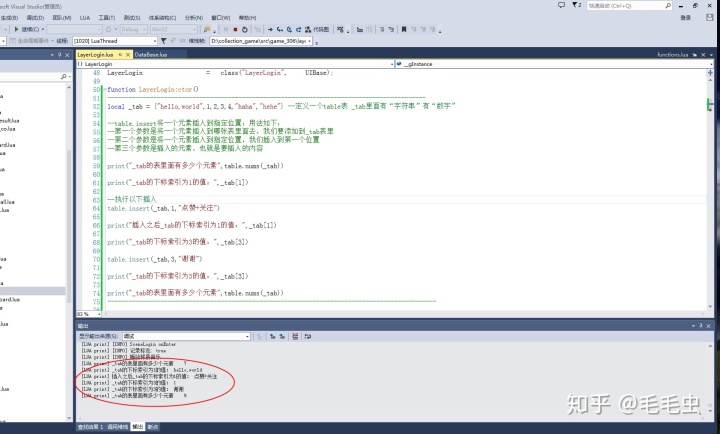This screenshot has height=434, width=720.
Task: Open the feedback speech bubble icon
Action: pyautogui.click(x=561, y=5)
